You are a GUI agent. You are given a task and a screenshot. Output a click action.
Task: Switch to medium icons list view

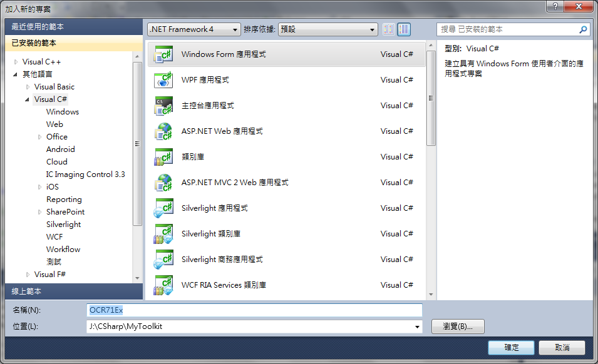[x=404, y=29]
